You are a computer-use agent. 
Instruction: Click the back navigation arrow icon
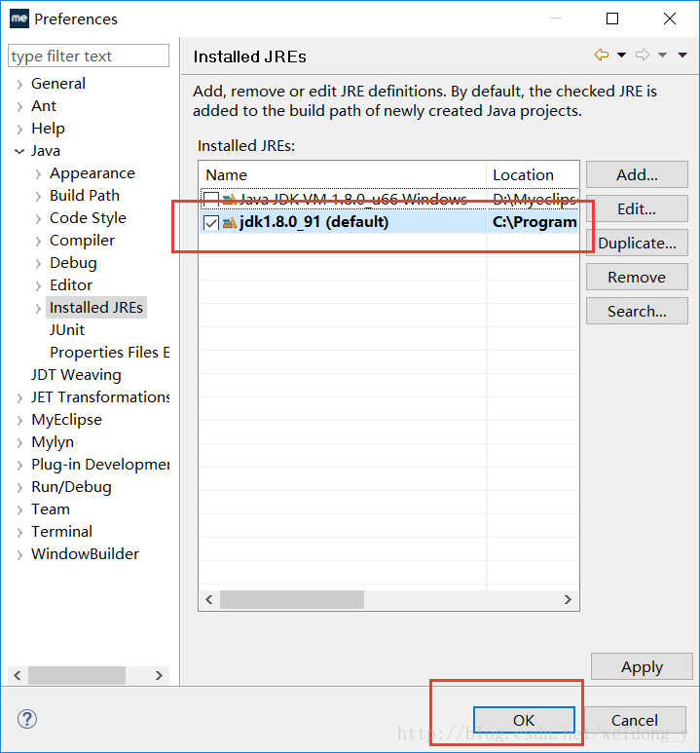coord(601,55)
